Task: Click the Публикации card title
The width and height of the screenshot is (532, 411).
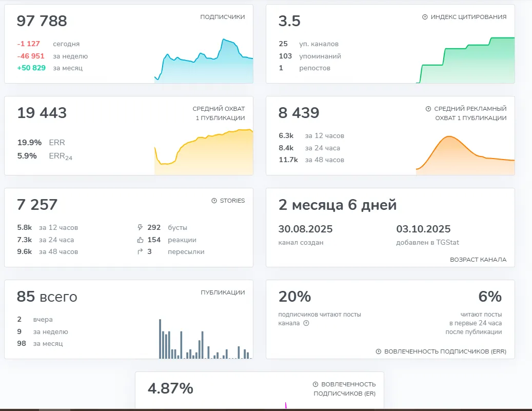Action: (223, 292)
